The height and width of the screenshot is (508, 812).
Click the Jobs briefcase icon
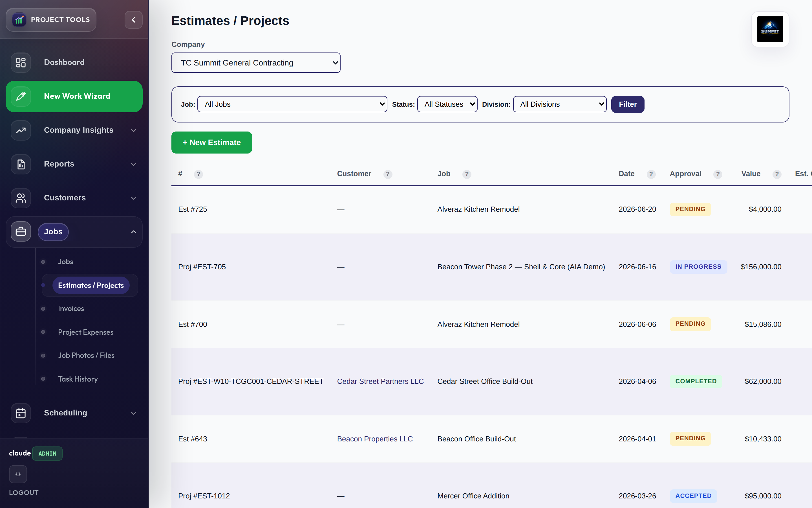point(21,231)
